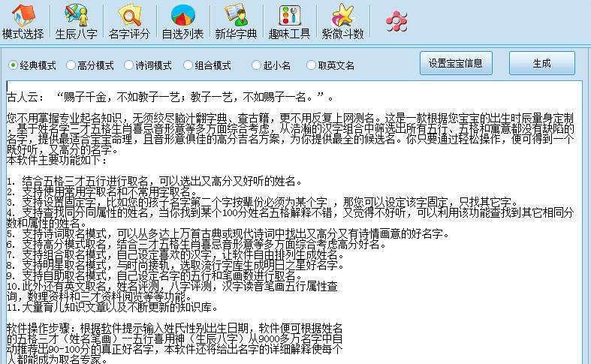Screen dimensions: 591x364
Task: Click the quote line starting 古人云
Action: coord(170,98)
